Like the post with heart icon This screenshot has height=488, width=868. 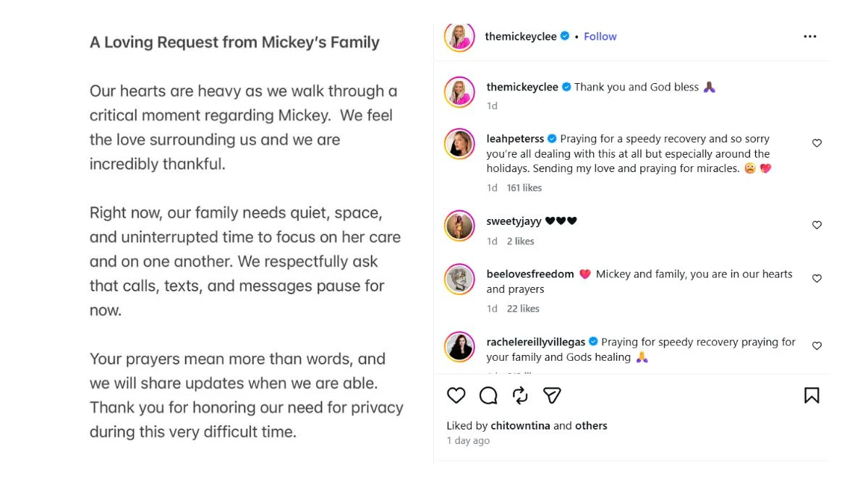[456, 395]
